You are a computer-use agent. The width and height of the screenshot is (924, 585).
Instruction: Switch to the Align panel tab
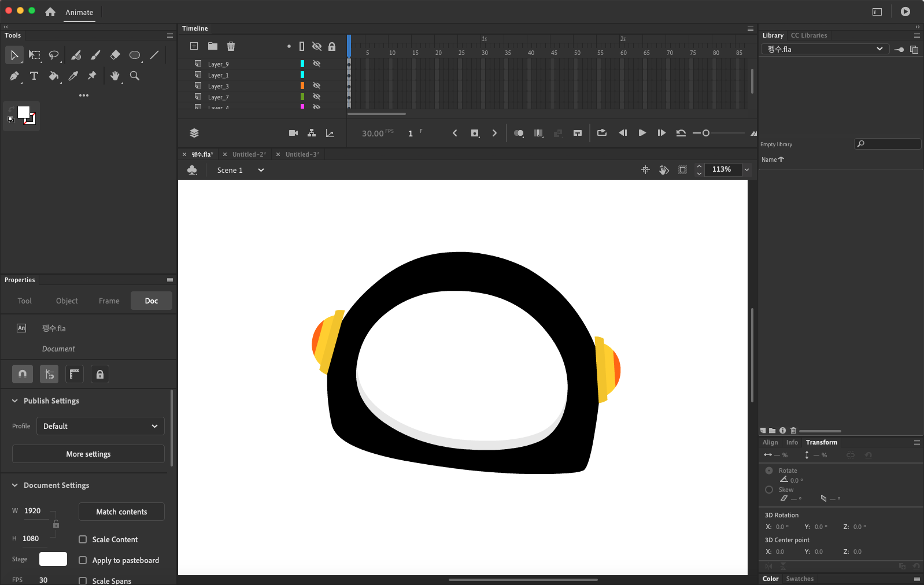coord(770,442)
